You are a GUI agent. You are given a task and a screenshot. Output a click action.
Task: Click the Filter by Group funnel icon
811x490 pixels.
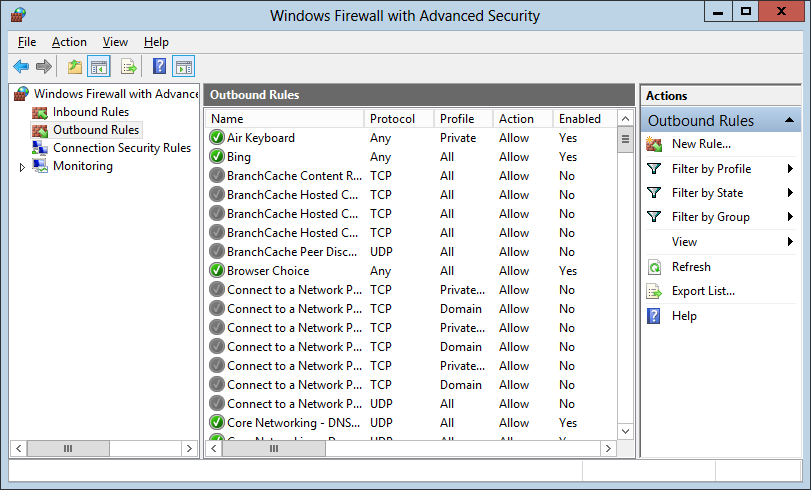click(654, 217)
